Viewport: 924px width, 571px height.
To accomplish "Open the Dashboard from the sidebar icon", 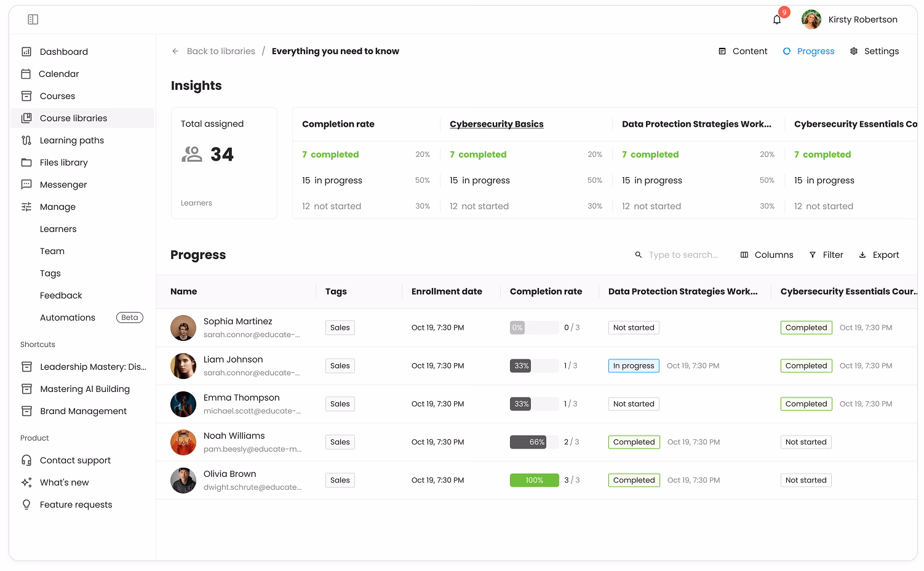I will point(26,52).
